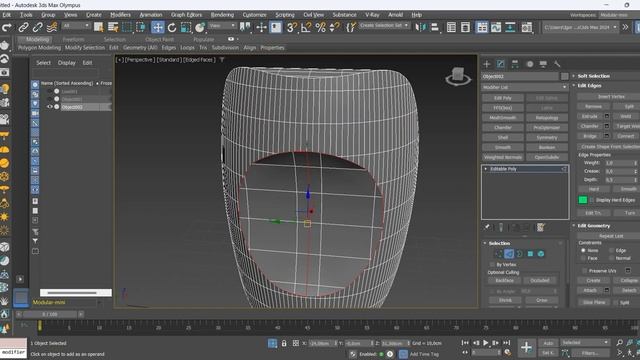This screenshot has height=360, width=640.
Task: Enable the Split checkbox near Slice Plane
Action: pos(616,302)
